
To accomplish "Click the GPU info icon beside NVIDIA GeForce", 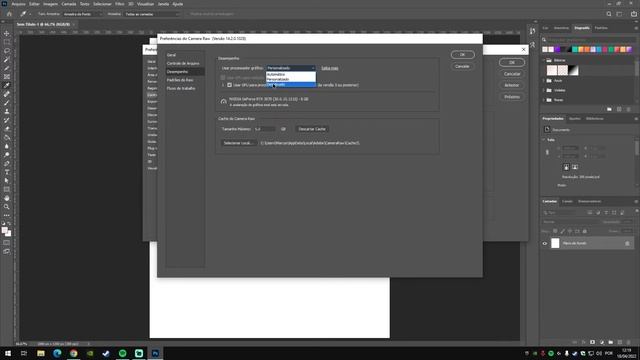I will tap(224, 102).
